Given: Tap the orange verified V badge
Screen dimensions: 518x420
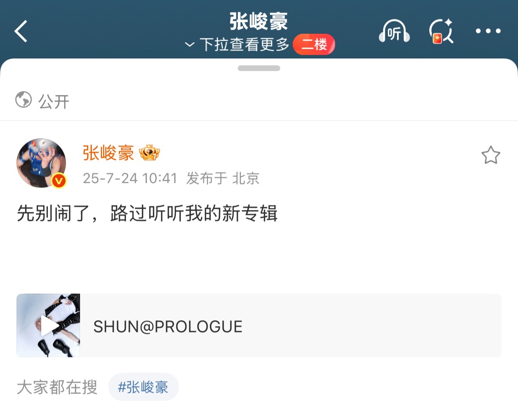Looking at the screenshot, I should (59, 181).
